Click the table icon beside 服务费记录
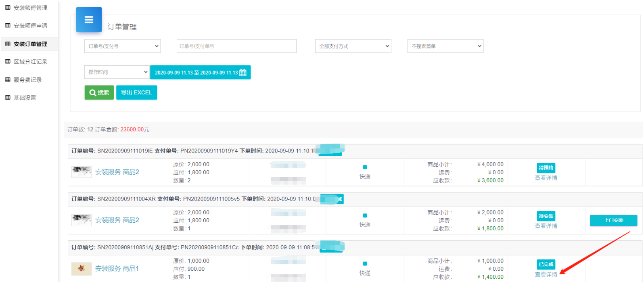 point(8,79)
